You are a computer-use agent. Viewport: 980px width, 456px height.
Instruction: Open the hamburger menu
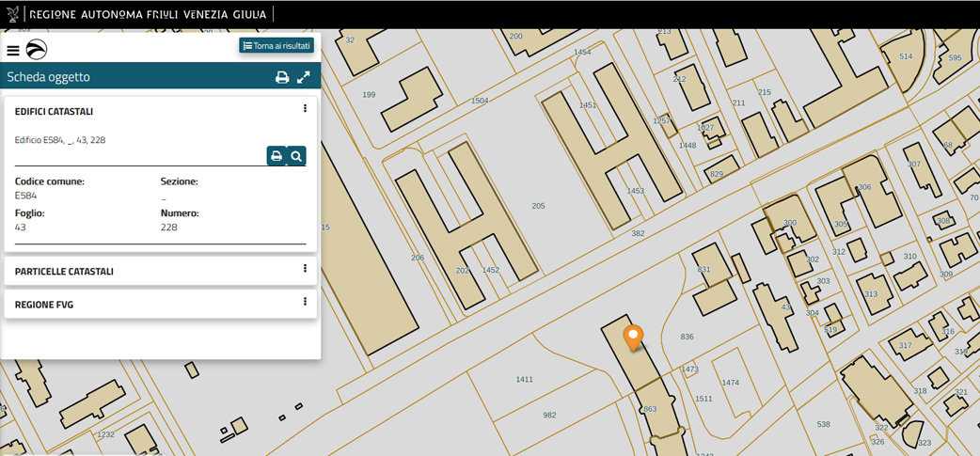pos(13,51)
